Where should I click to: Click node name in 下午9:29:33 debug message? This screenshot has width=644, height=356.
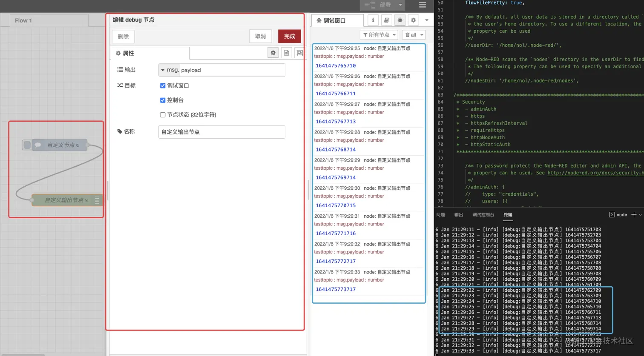pos(387,272)
